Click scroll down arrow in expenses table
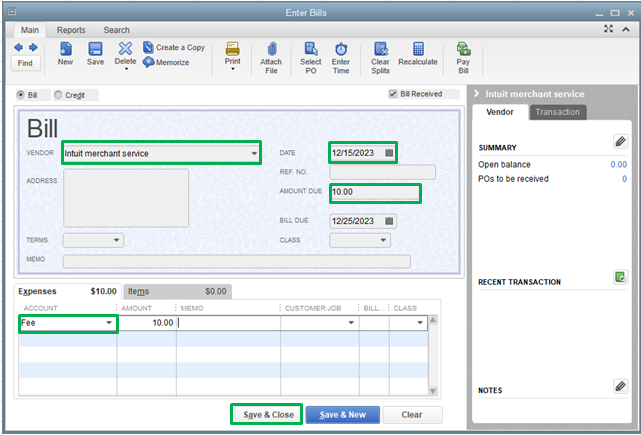641x435 pixels. (433, 391)
